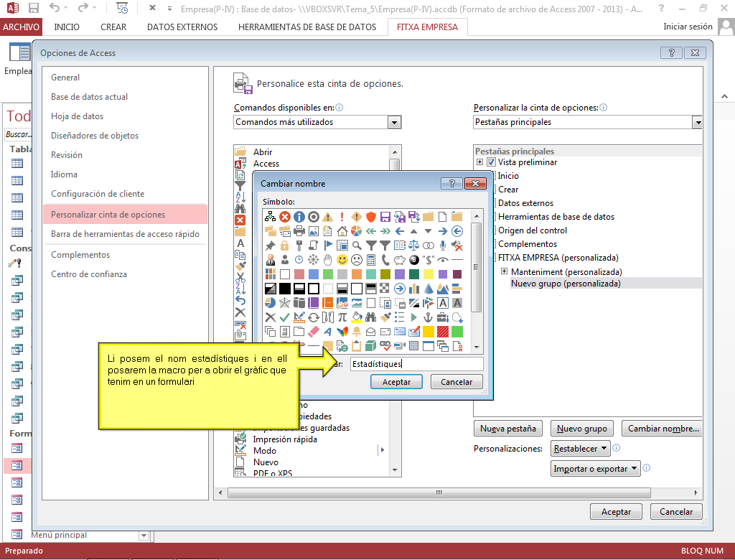The height and width of the screenshot is (560, 735).
Task: Pick the sad face symbol
Action: [356, 260]
